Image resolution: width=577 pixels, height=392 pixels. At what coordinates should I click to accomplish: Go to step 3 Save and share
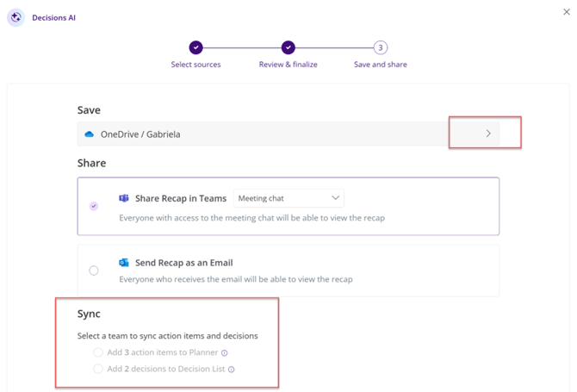(381, 48)
